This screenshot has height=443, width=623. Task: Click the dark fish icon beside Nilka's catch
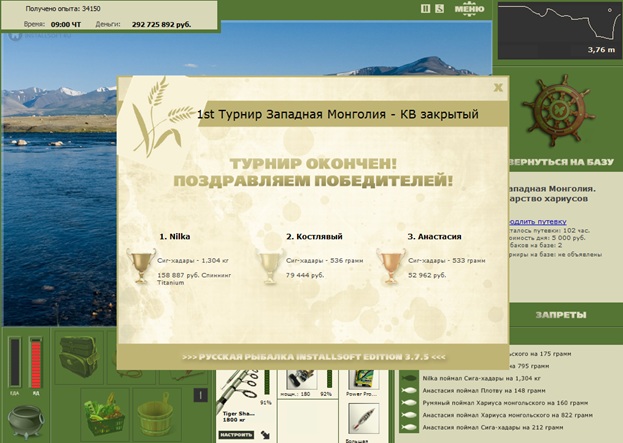tap(409, 378)
